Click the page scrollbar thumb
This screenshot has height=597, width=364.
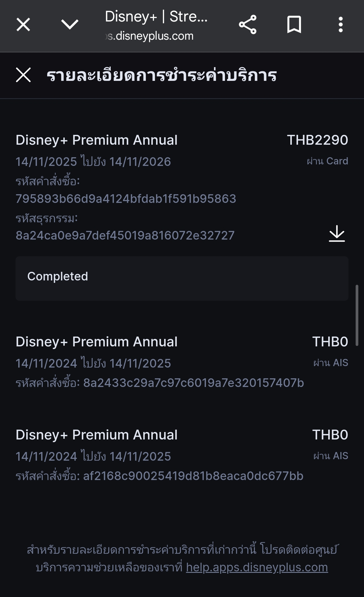pos(357,315)
